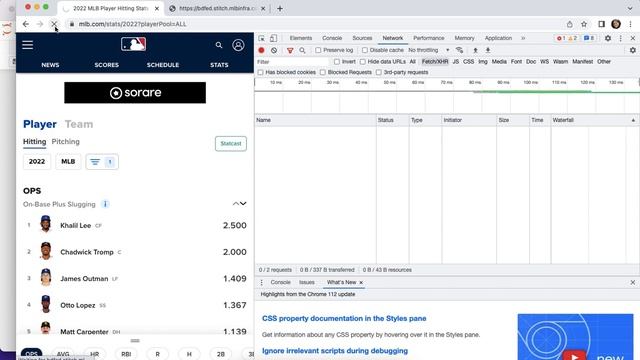Check Hide data URLs
This screenshot has height=360, width=640.
362,62
